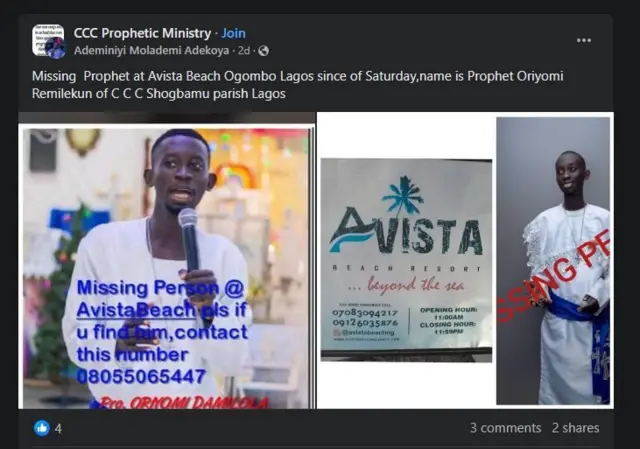
Task: Open the three-dot post options menu
Action: pos(584,40)
